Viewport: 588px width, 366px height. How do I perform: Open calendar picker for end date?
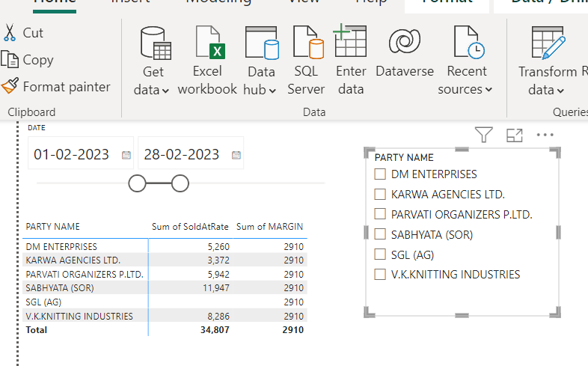pos(236,155)
